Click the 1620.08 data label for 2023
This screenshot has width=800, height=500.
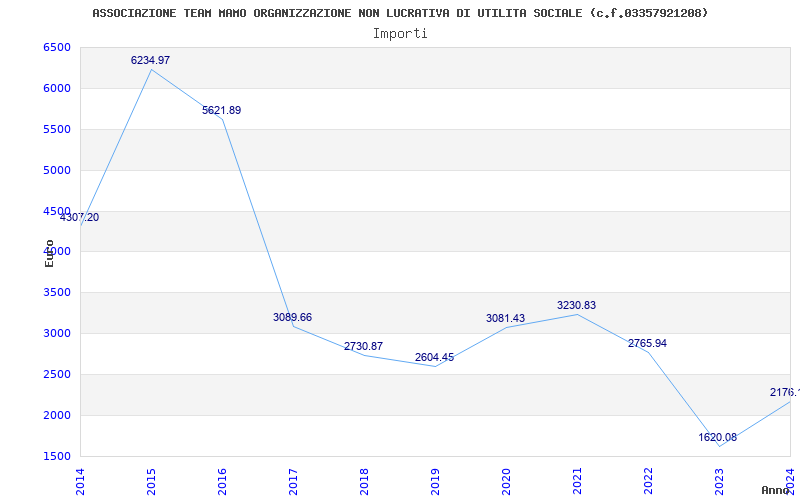(718, 437)
